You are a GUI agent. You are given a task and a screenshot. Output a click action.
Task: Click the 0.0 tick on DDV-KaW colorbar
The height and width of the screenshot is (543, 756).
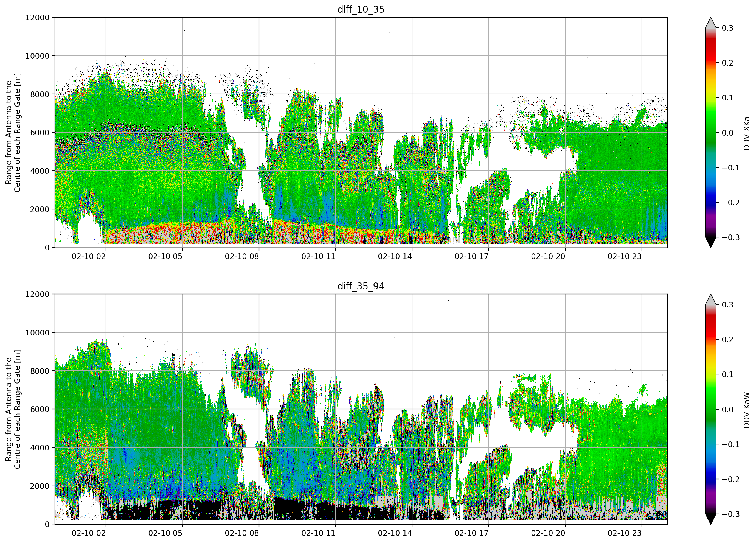728,410
